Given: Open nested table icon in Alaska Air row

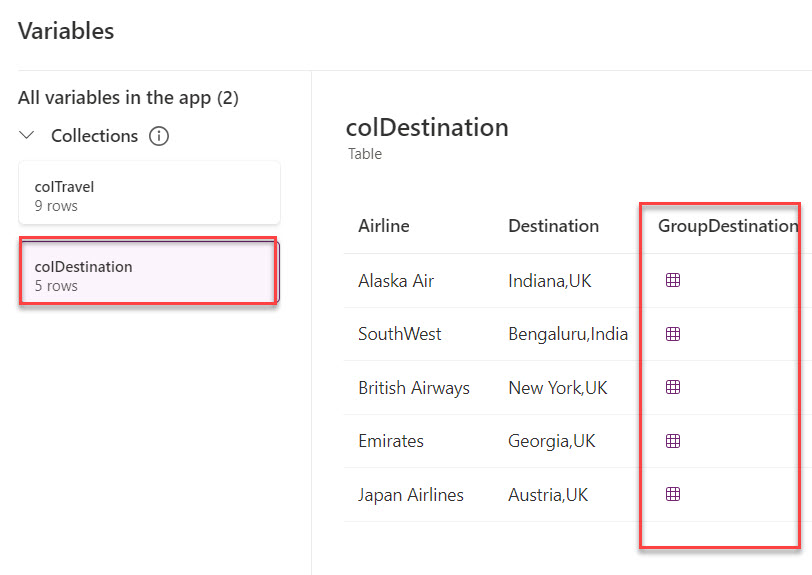Looking at the screenshot, I should [x=673, y=280].
